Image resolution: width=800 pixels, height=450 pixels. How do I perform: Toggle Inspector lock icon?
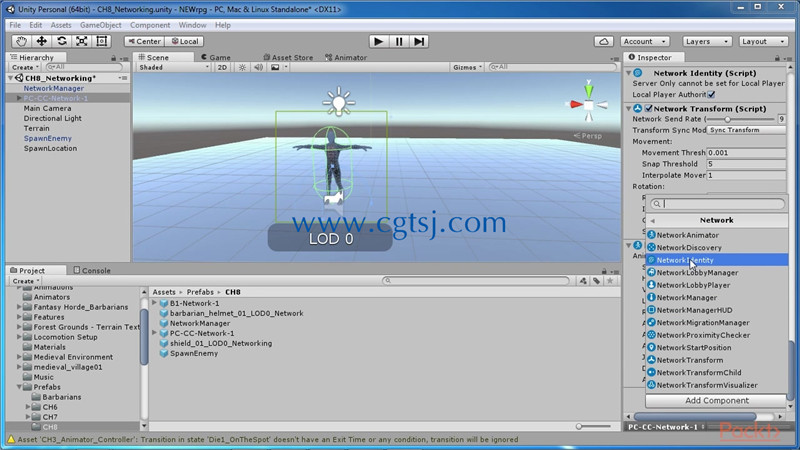[x=777, y=58]
